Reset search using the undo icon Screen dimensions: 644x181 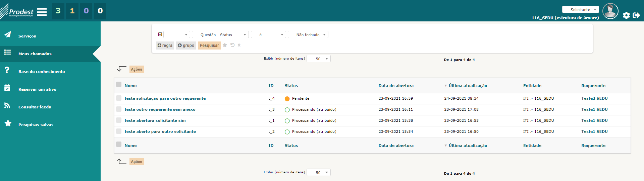click(x=232, y=45)
